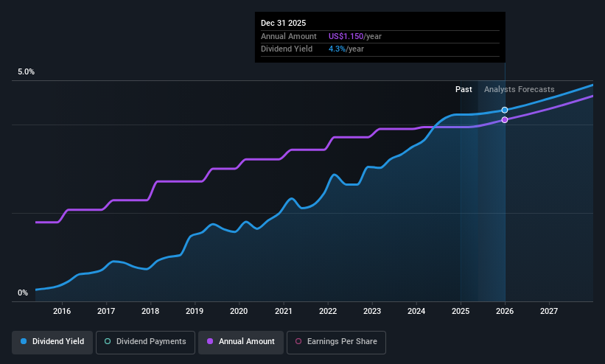
Task: Click the 5.0% y-axis label
Action: coord(27,71)
